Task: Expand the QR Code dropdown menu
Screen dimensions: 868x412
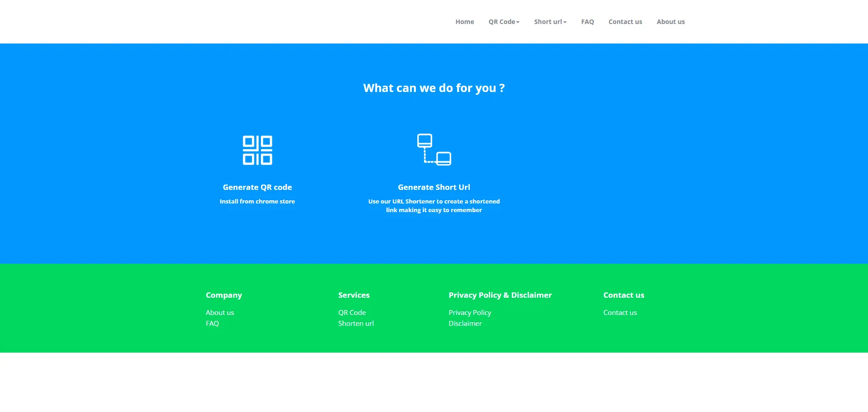Action: [504, 22]
